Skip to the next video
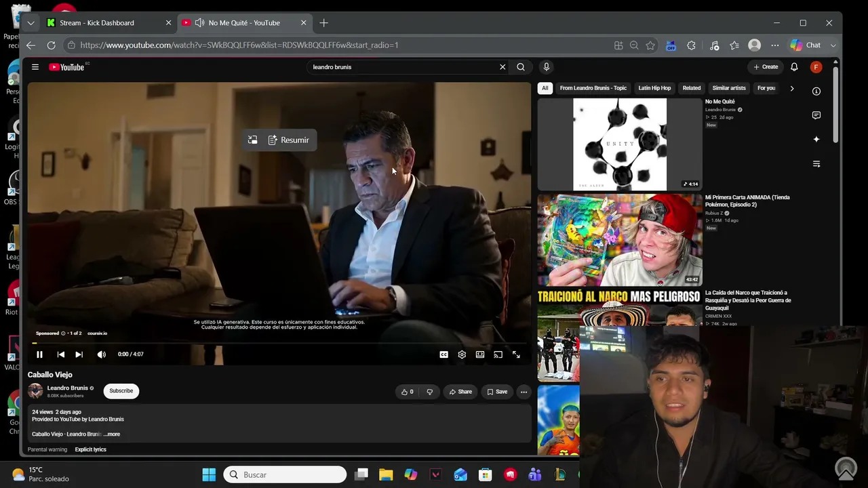Screen dimensions: 868x488 [79, 354]
